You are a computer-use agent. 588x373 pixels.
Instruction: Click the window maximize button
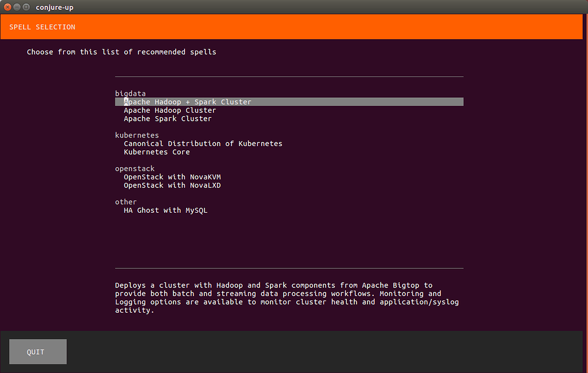[26, 7]
